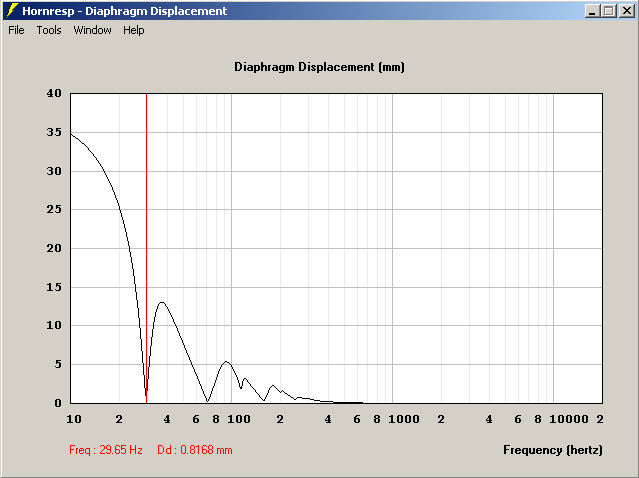Open the Help menu
The width and height of the screenshot is (639, 478).
[x=134, y=30]
